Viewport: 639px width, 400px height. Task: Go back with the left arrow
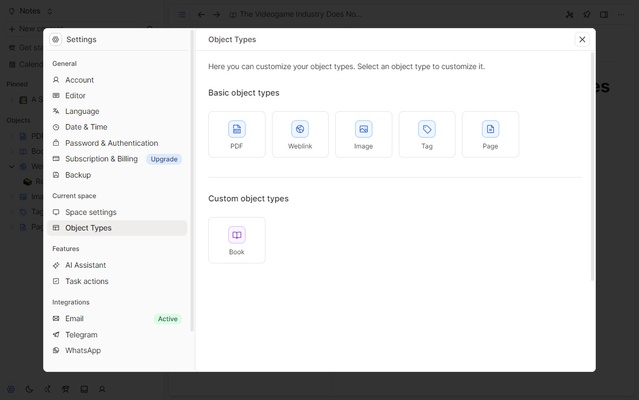[x=201, y=15]
